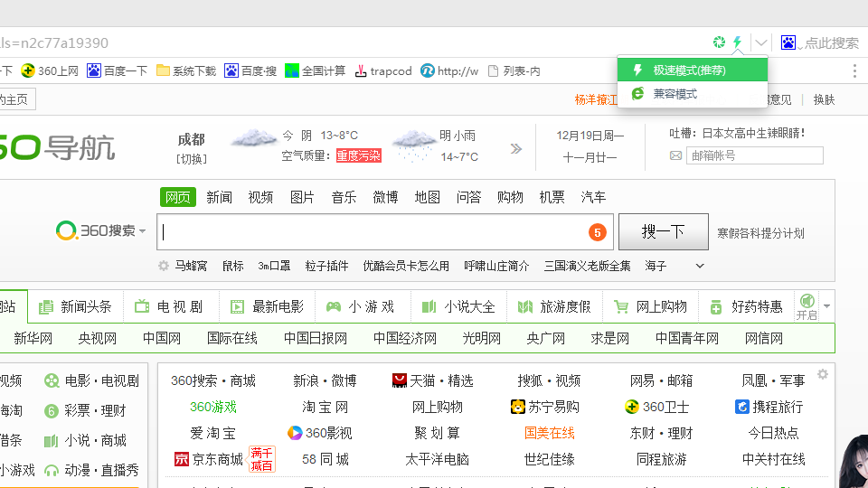
Task: Open the 360上网 bookmark
Action: (x=50, y=70)
